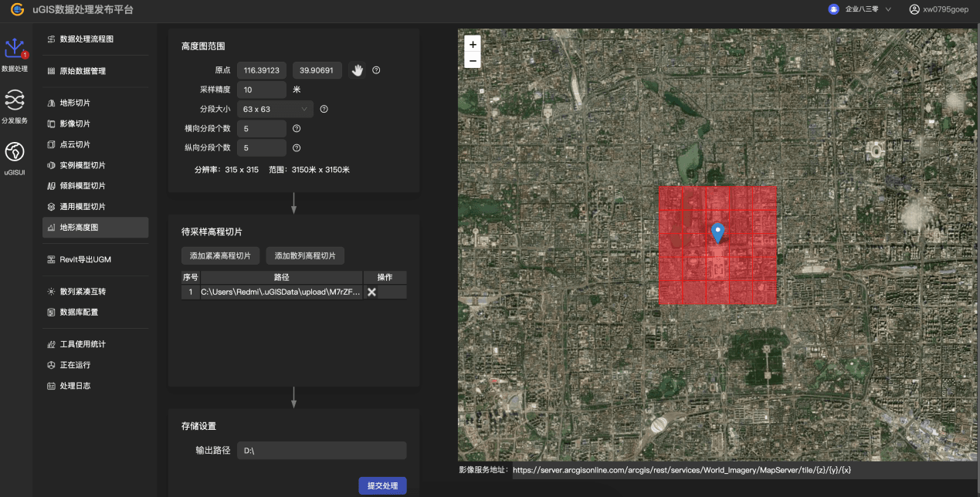Click the blue map location marker

coord(718,232)
